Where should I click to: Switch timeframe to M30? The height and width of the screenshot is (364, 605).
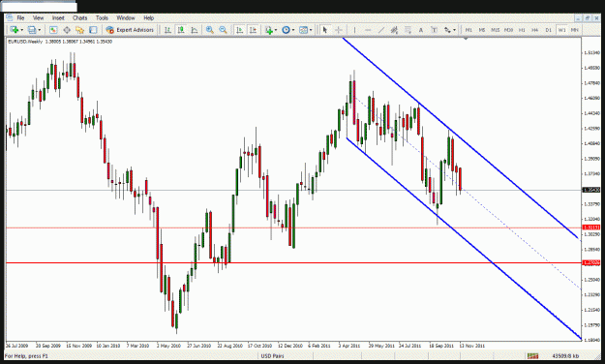click(x=508, y=30)
